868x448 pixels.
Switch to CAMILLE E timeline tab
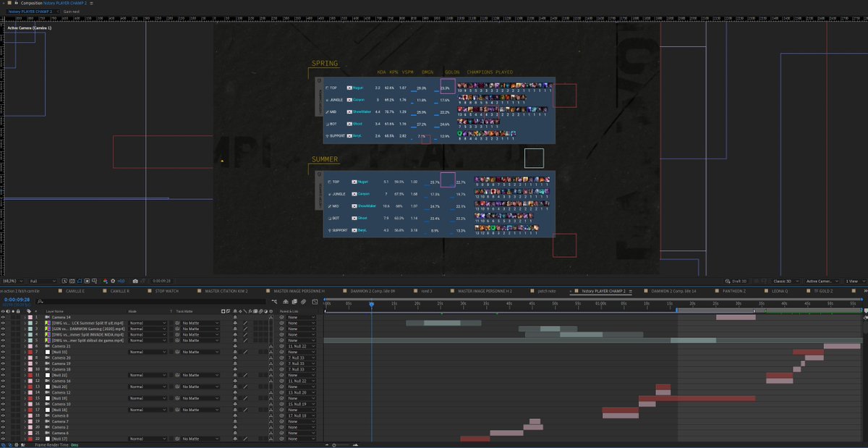75,290
